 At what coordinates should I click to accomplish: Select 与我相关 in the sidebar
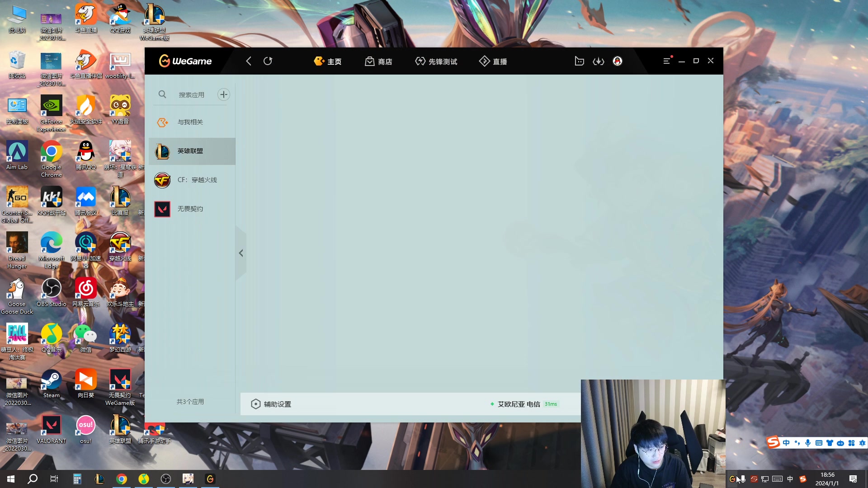click(x=192, y=122)
